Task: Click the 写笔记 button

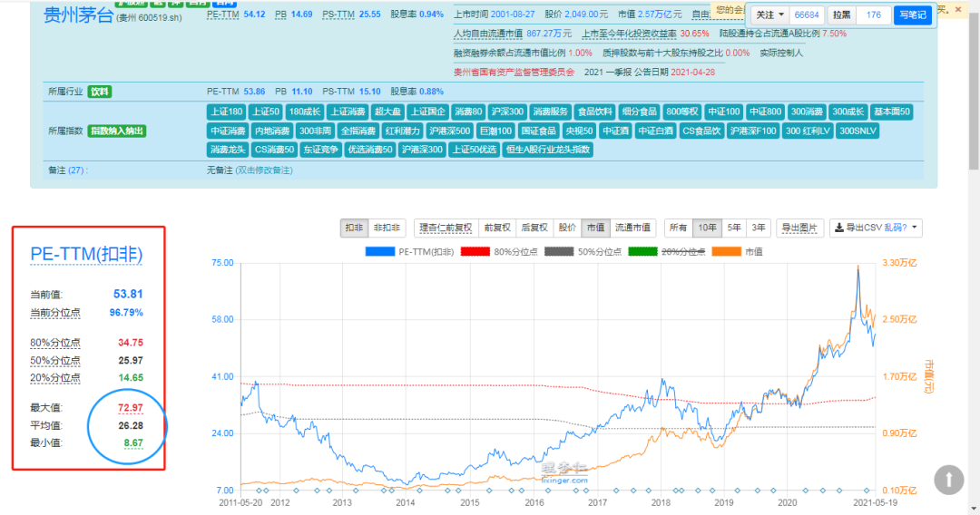Action: (x=913, y=15)
